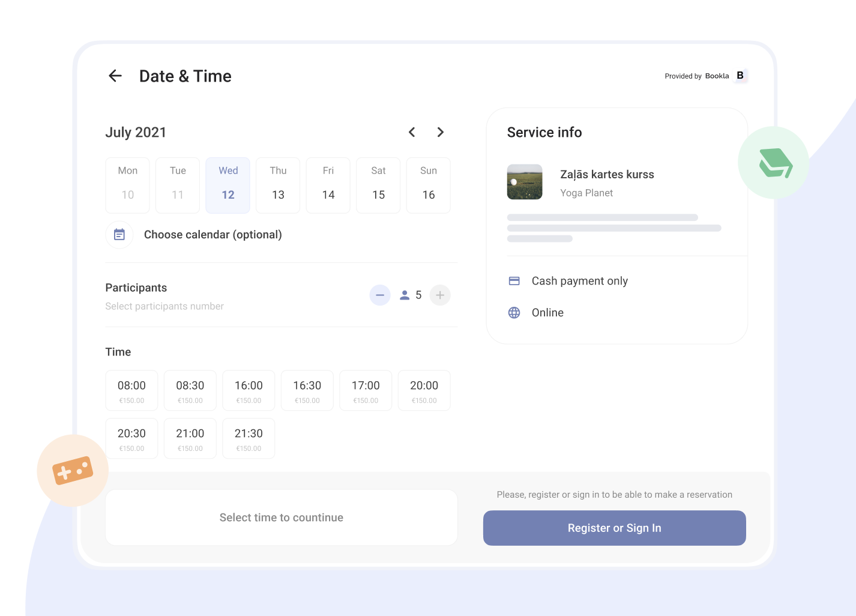Select Tue 11 date
856x616 pixels.
click(x=178, y=186)
